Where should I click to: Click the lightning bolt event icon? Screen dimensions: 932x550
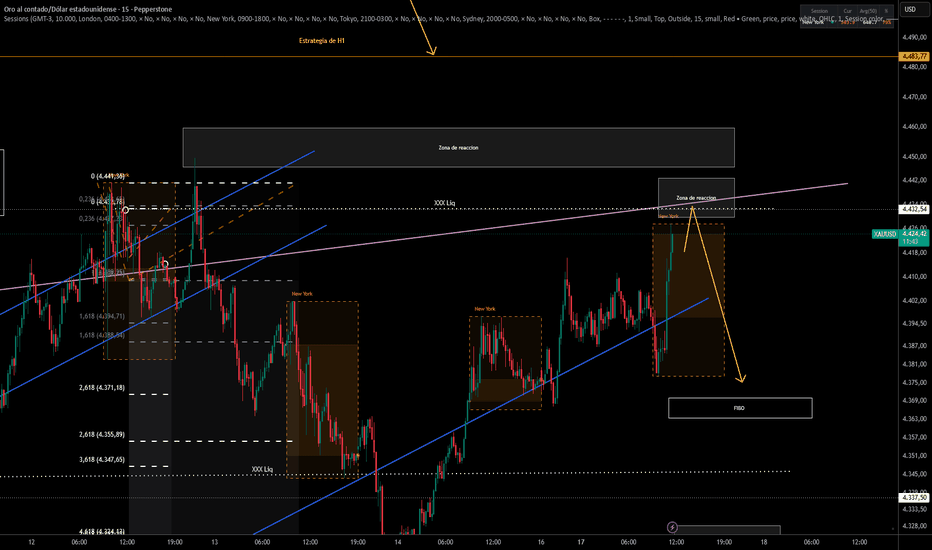672,527
